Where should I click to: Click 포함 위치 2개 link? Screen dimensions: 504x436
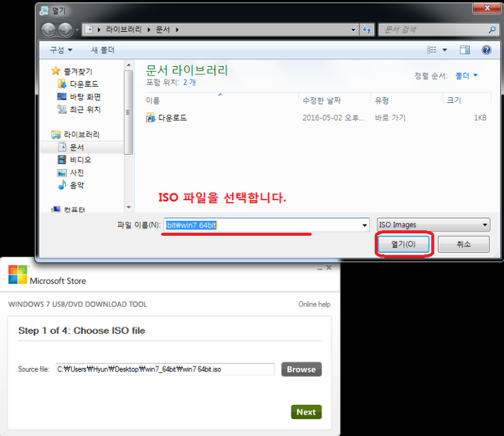click(x=190, y=82)
